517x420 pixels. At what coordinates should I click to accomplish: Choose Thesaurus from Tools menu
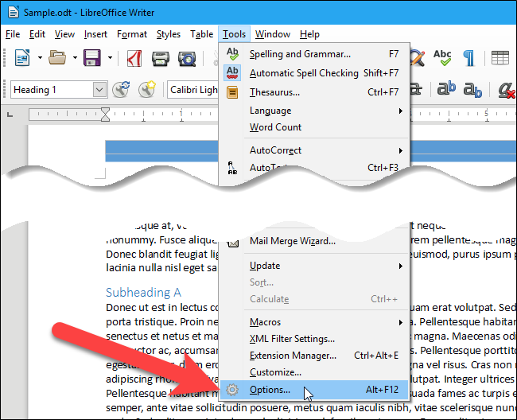314,92
